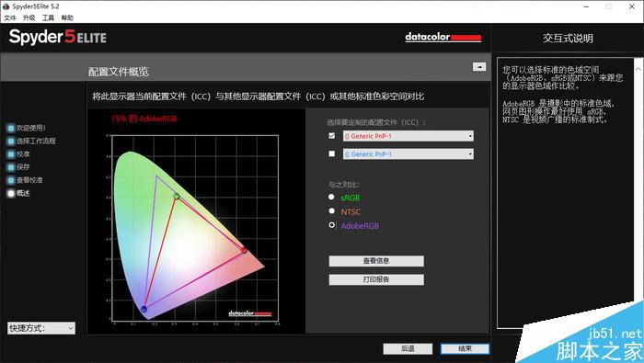Go to 查看校准 step label
This screenshot has height=363, width=644.
[29, 180]
